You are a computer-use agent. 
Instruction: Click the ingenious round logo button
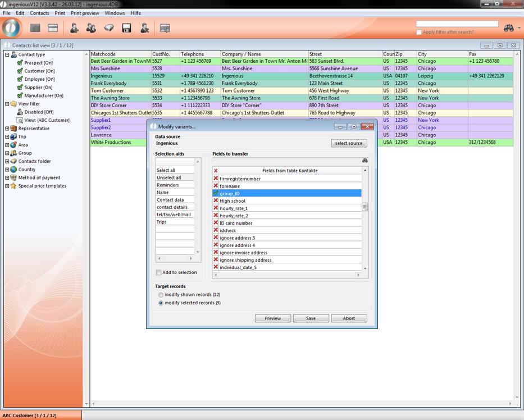click(x=11, y=28)
